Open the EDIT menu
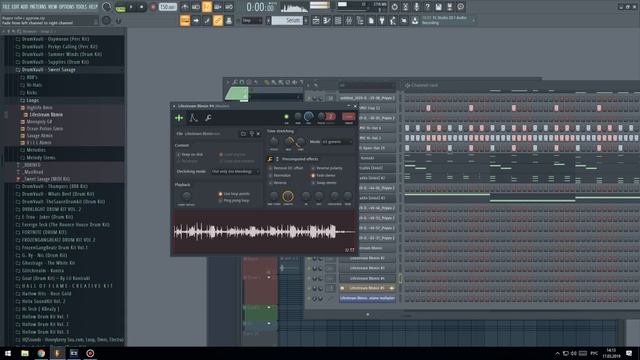 click(16, 7)
